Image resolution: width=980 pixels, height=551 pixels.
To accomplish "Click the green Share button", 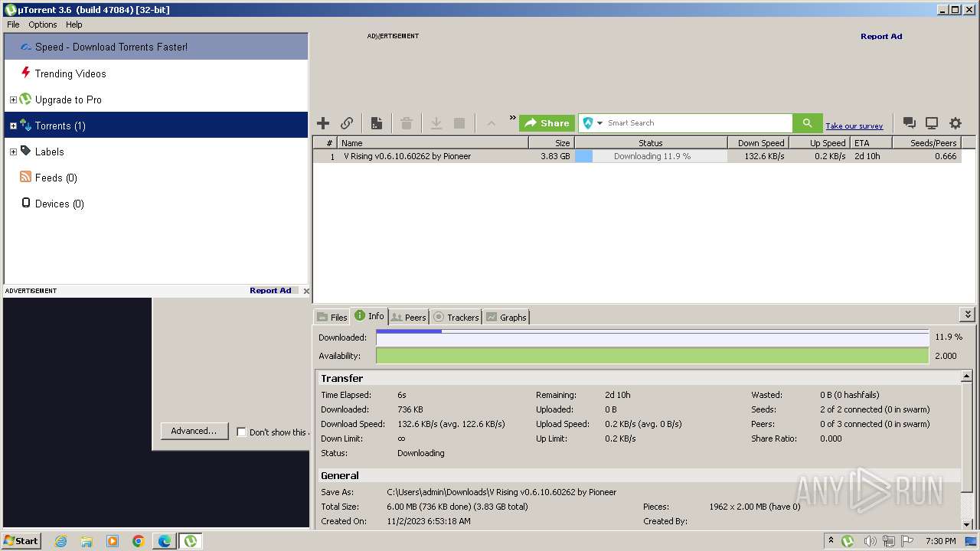I will click(x=547, y=123).
